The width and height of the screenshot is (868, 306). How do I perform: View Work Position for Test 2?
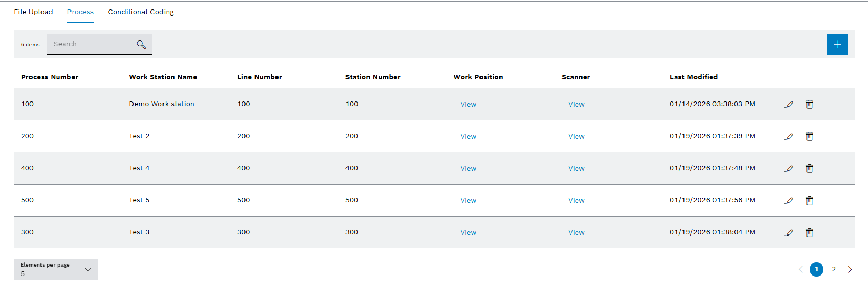pos(468,137)
